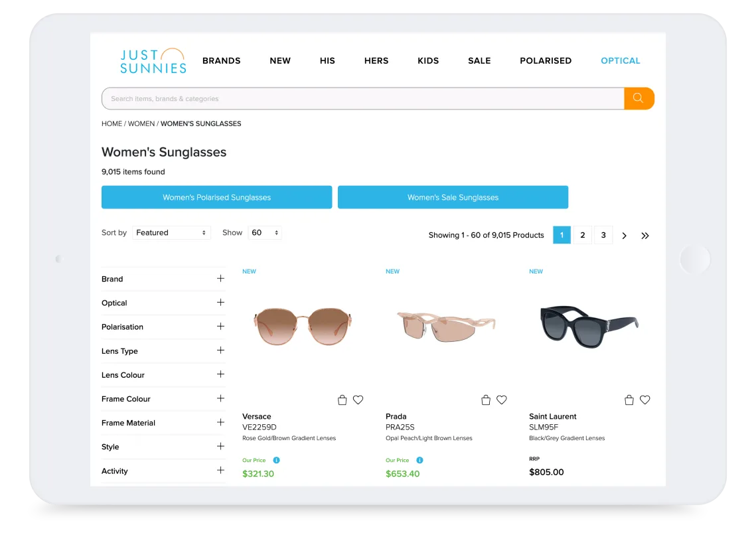The image size is (756, 533).
Task: Go to next page arrow
Action: tap(625, 236)
